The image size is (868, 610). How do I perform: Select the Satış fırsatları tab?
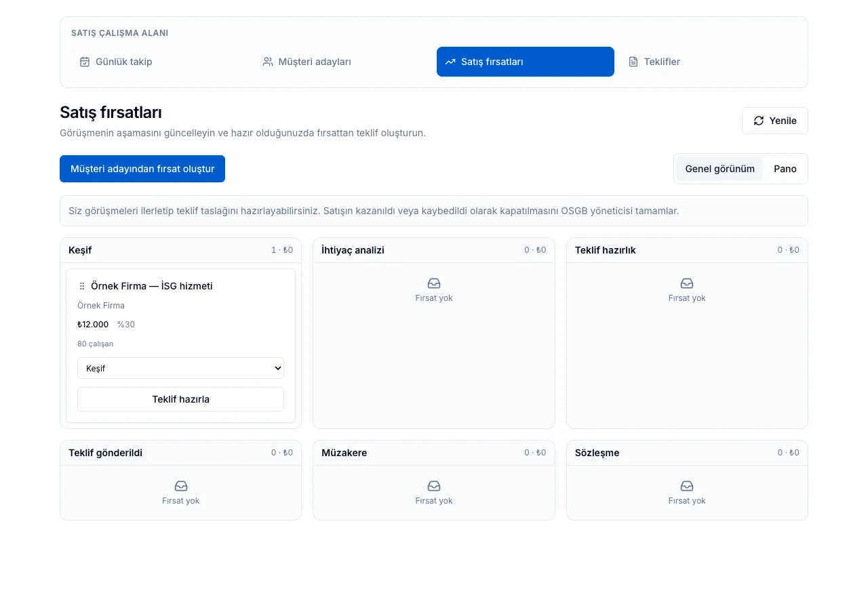(526, 62)
